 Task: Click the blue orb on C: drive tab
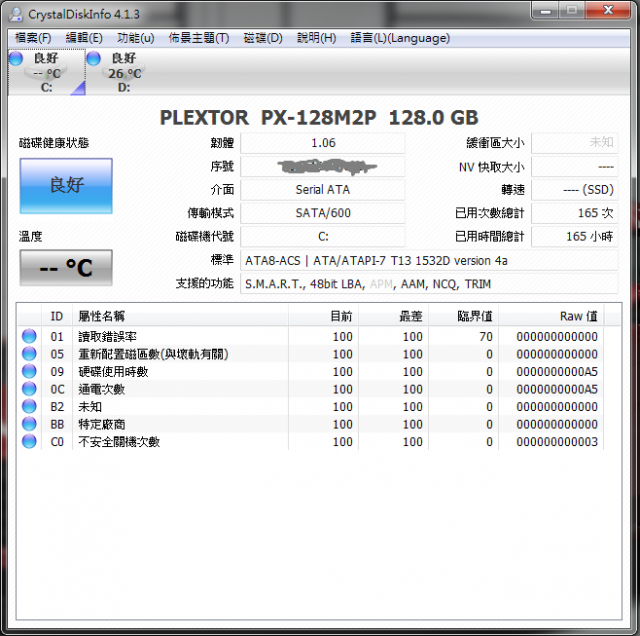(x=16, y=58)
